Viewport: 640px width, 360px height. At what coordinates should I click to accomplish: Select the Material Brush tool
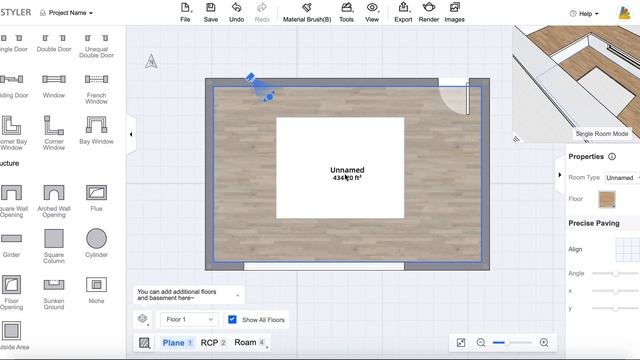(307, 12)
